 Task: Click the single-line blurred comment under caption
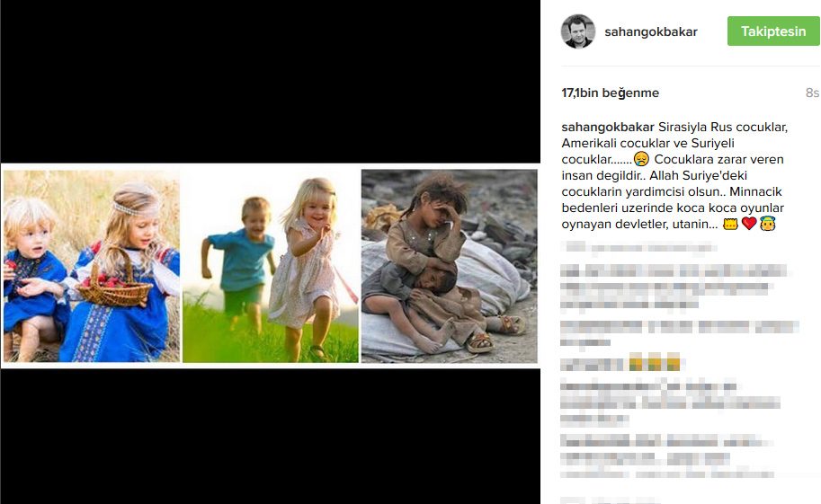pos(638,248)
